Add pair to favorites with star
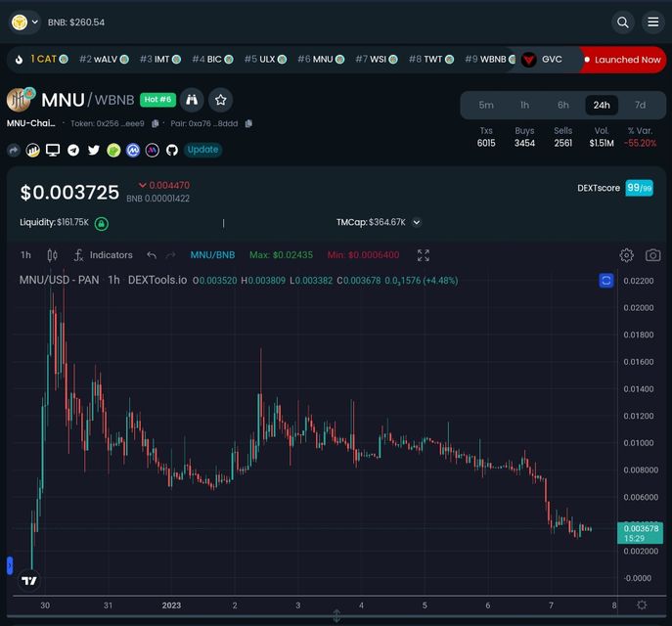The image size is (672, 626). 221,100
